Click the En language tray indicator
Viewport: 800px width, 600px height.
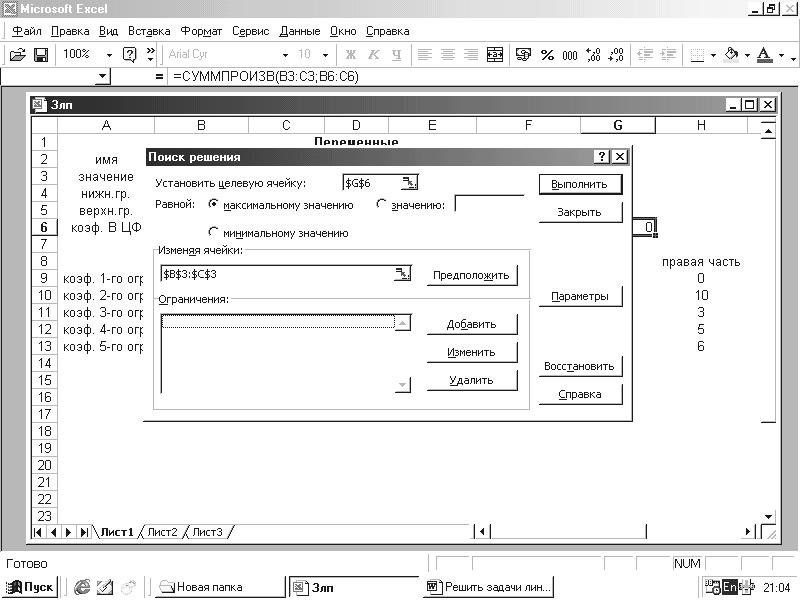coord(730,587)
